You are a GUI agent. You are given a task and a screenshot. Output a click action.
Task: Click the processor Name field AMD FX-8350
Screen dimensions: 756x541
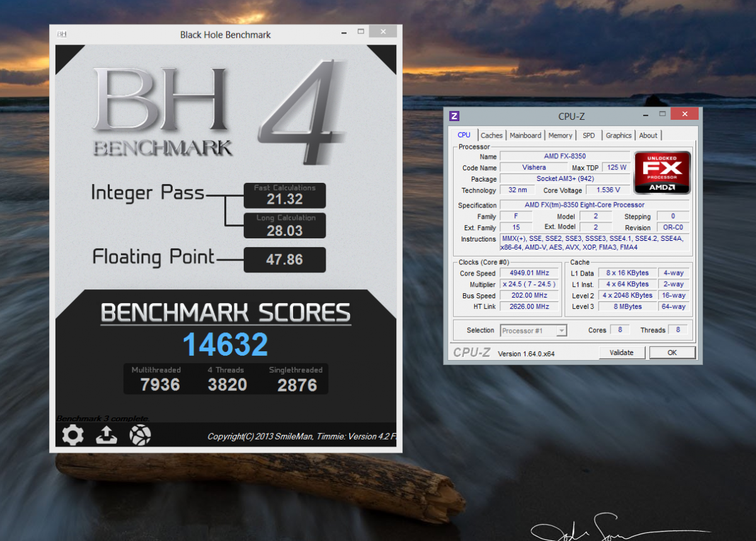(564, 156)
